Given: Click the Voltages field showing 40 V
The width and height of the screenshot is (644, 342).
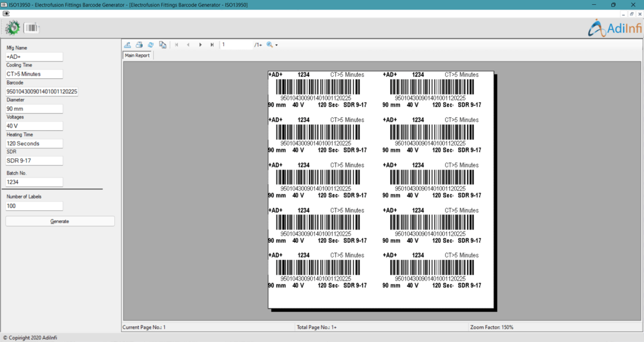Looking at the screenshot, I should point(34,126).
